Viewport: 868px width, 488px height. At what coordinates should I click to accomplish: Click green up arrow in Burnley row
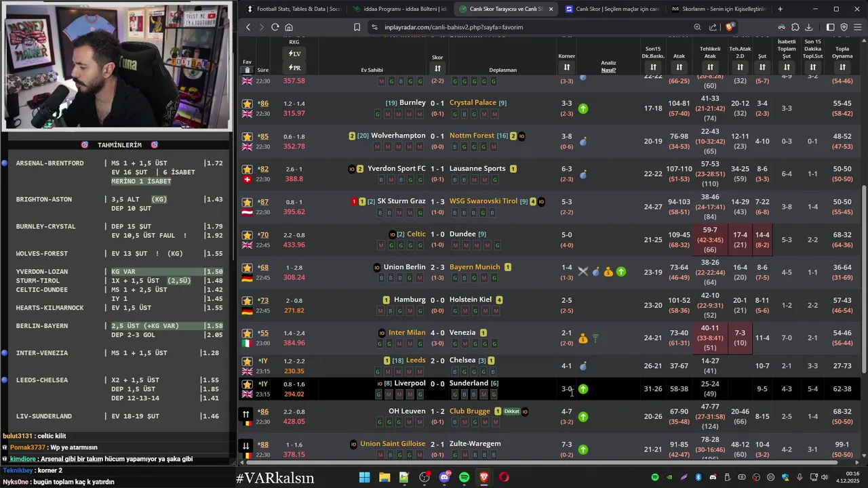(583, 108)
